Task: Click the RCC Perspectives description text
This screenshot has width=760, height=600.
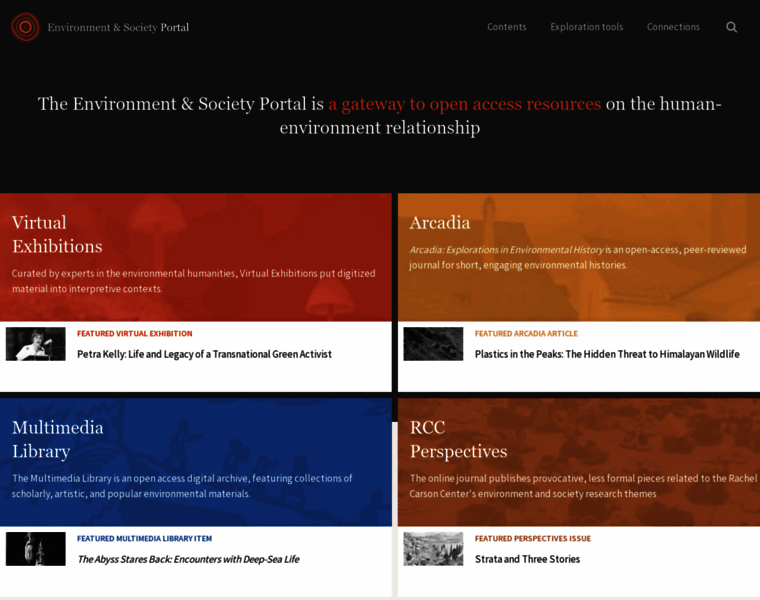Action: tap(583, 486)
